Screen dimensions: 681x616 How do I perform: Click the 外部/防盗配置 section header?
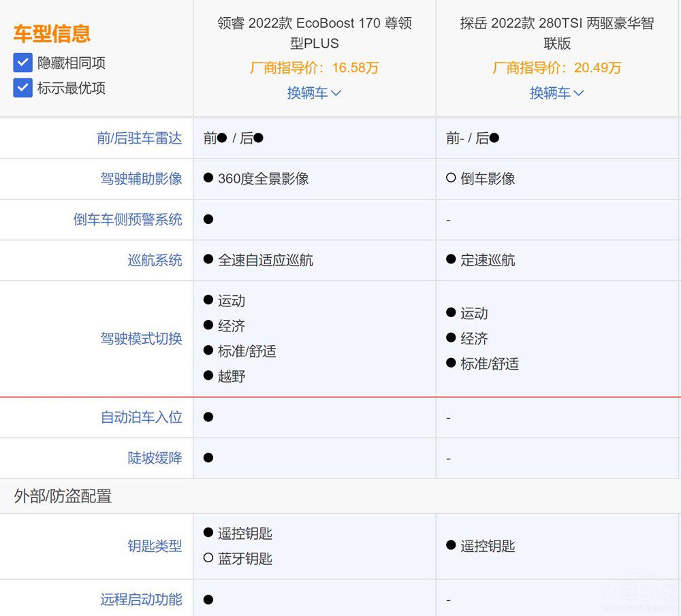63,496
